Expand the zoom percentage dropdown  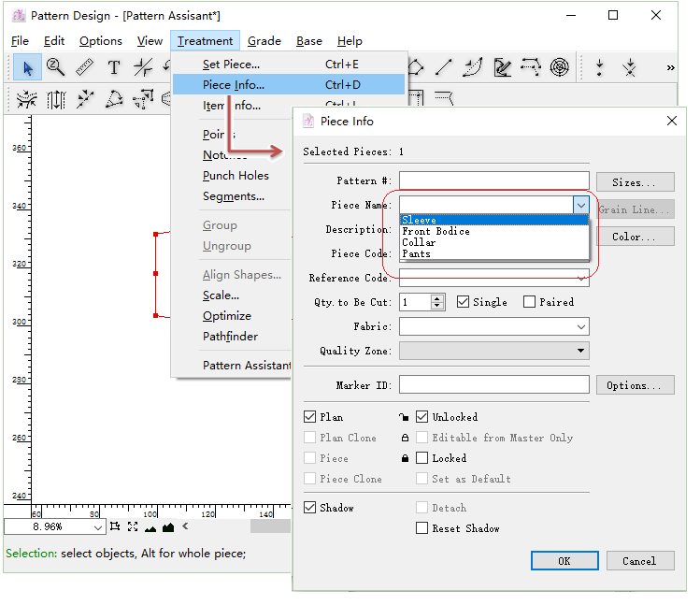click(97, 527)
